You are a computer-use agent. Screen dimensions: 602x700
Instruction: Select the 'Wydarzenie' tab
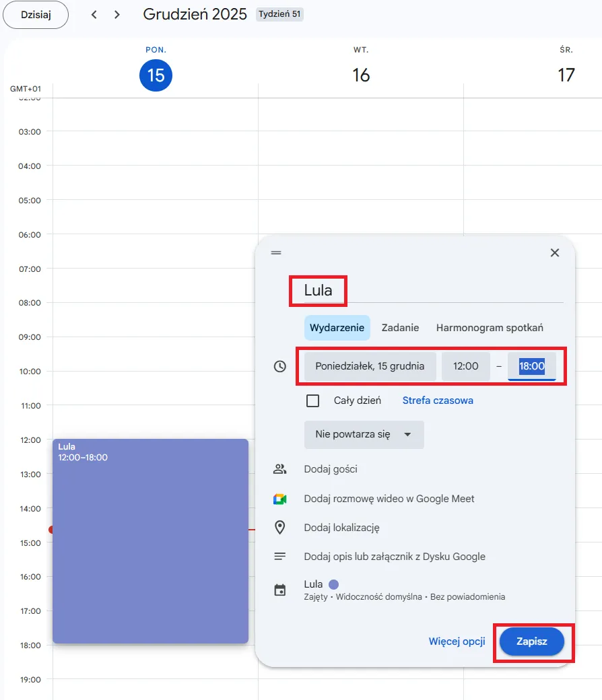pyautogui.click(x=337, y=328)
